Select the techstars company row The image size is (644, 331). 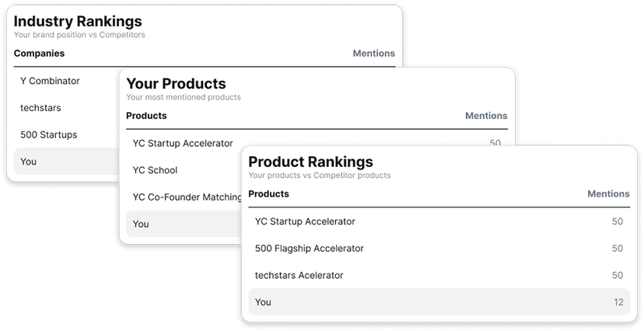click(x=67, y=108)
